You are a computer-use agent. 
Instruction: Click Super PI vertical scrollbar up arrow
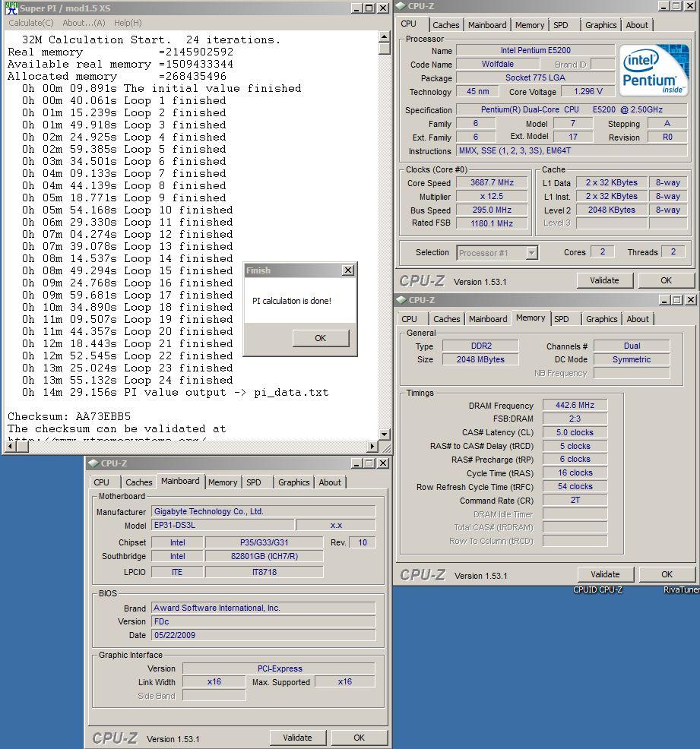384,36
